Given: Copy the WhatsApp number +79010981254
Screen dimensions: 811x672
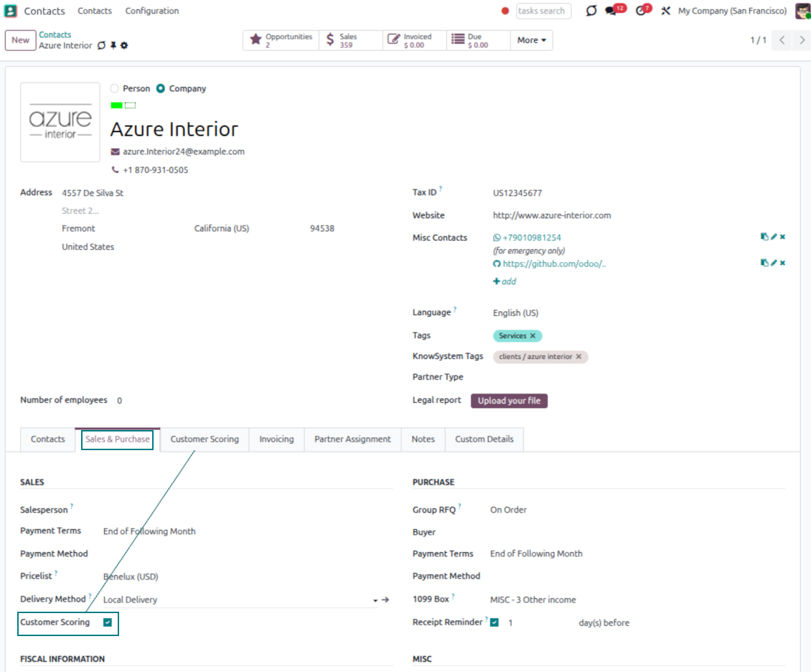Looking at the screenshot, I should click(x=764, y=237).
